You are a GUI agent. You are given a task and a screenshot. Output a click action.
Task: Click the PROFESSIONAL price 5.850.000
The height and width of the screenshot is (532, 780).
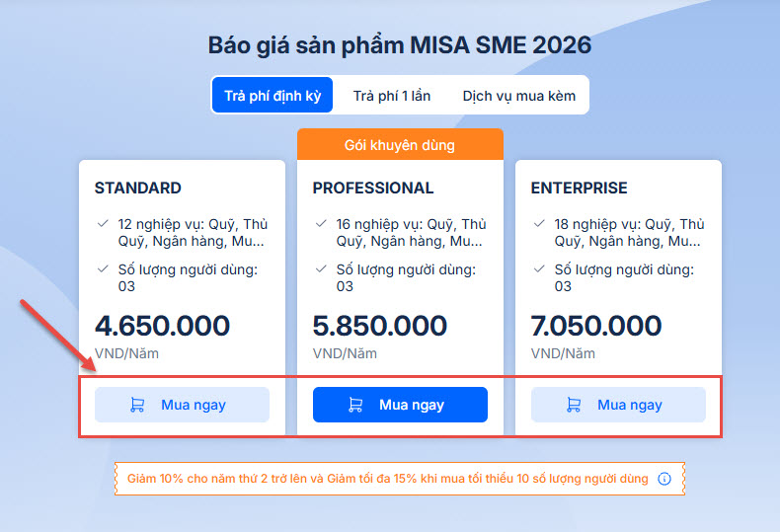point(380,326)
